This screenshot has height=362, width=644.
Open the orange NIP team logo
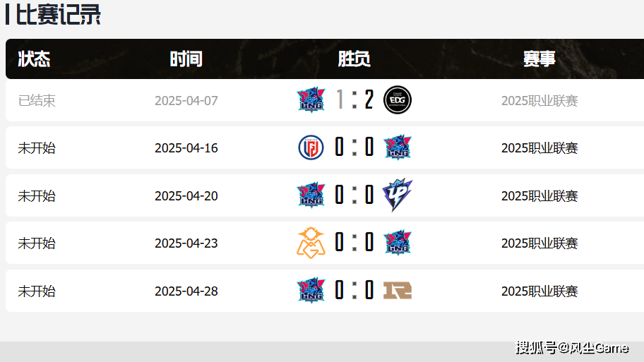(311, 243)
